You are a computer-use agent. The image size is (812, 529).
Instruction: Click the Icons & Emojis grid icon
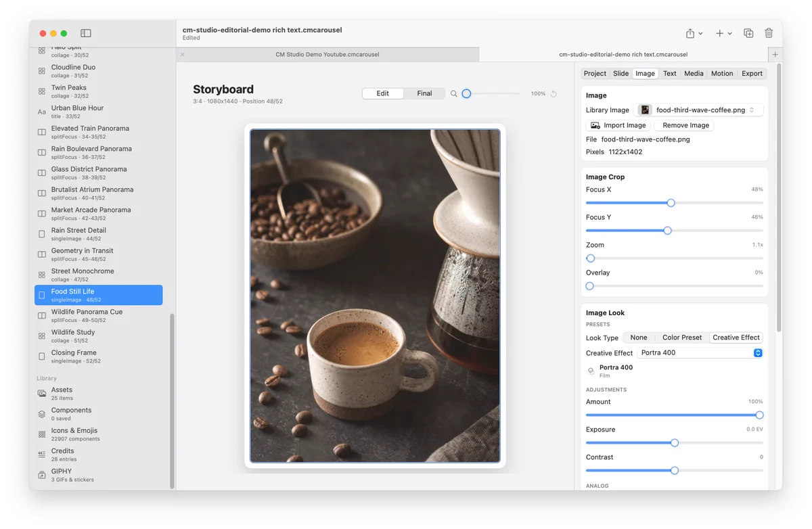tap(42, 434)
